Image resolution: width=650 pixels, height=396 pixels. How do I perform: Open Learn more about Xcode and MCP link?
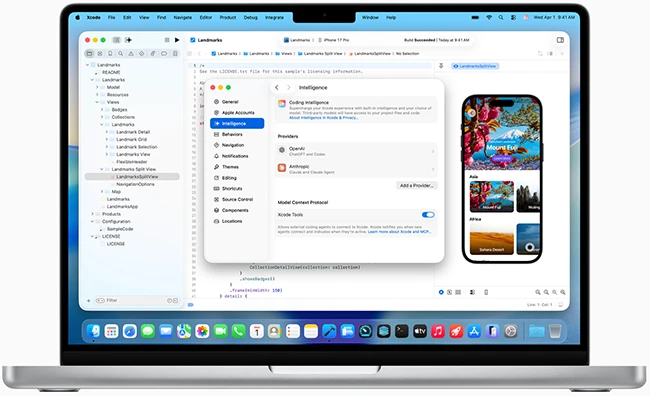click(400, 232)
